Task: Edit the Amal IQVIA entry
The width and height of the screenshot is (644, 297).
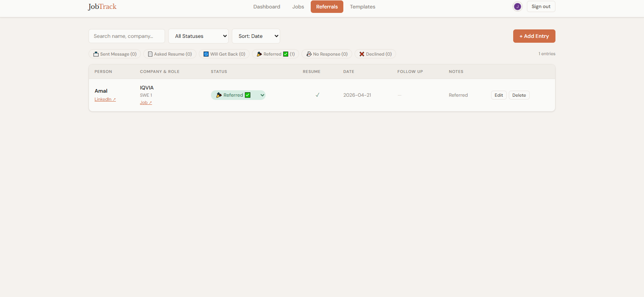Action: (499, 95)
